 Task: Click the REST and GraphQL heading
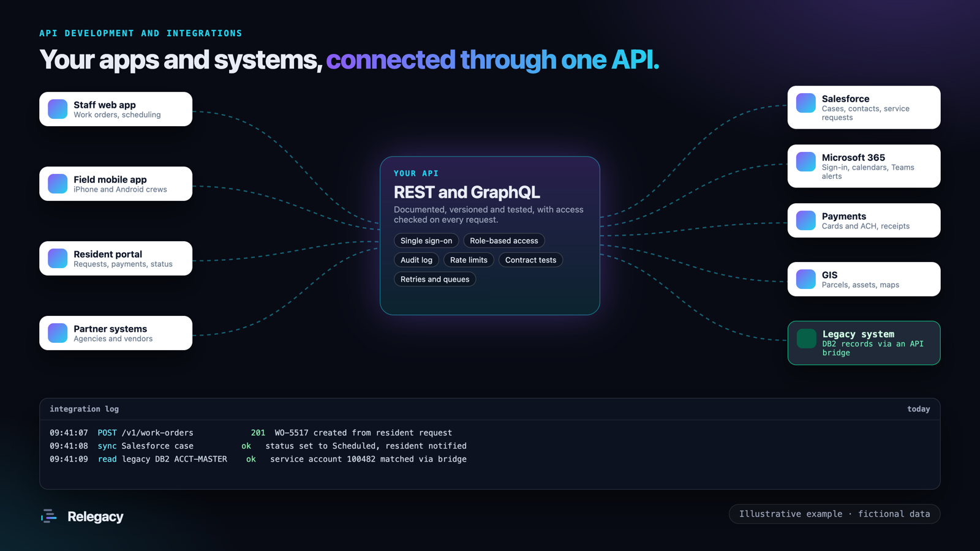point(467,192)
